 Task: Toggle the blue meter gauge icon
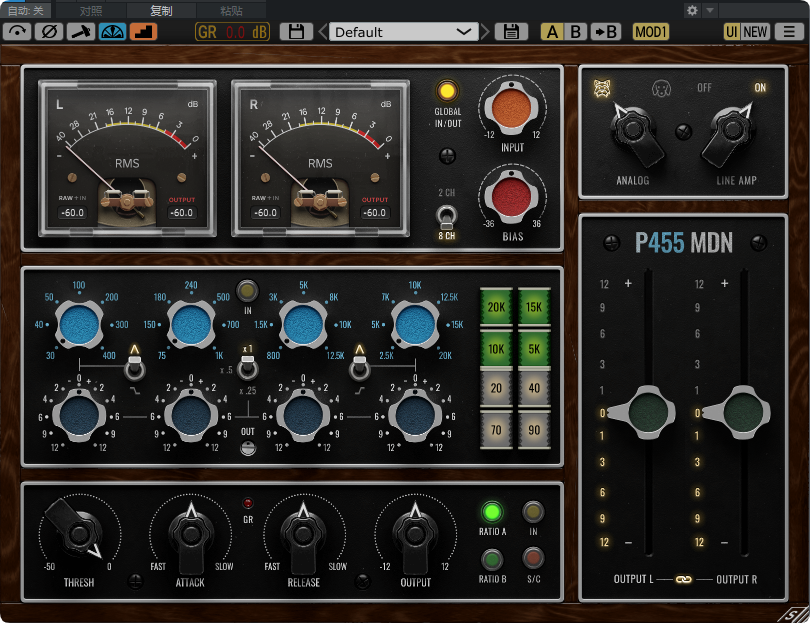(x=112, y=32)
